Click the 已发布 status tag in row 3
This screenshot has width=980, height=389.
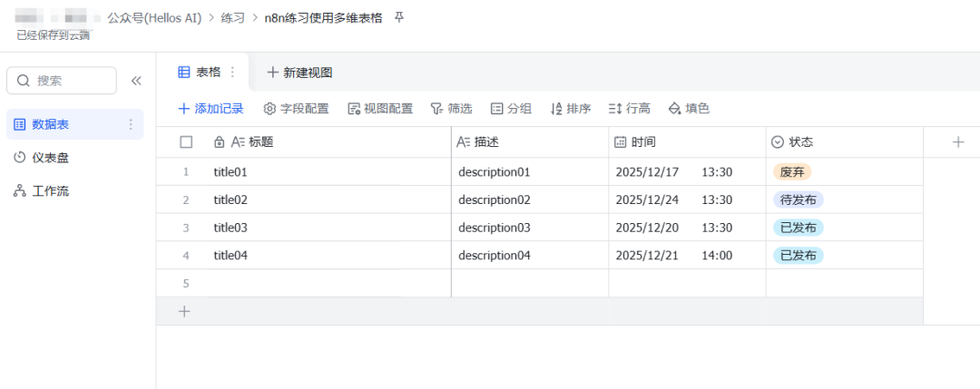(799, 228)
